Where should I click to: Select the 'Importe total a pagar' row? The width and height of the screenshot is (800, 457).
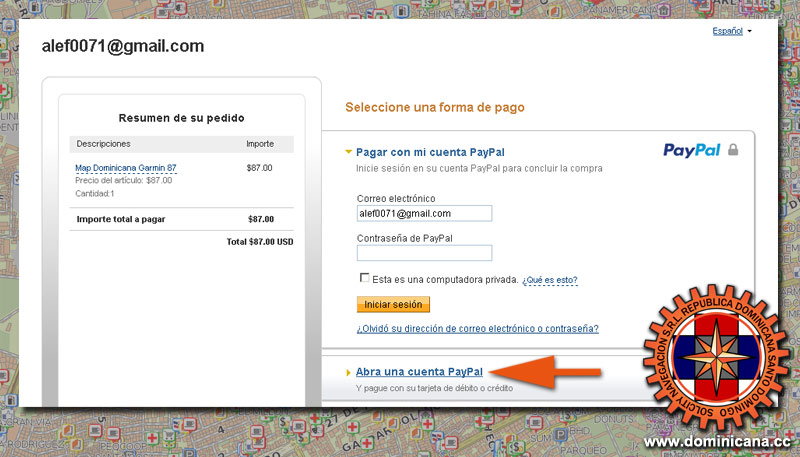[x=182, y=219]
